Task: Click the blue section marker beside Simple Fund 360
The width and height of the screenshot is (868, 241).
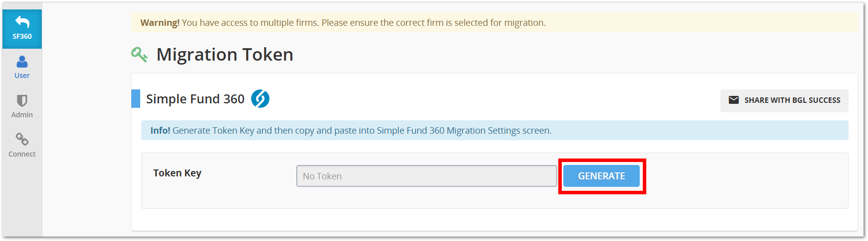Action: [x=136, y=98]
